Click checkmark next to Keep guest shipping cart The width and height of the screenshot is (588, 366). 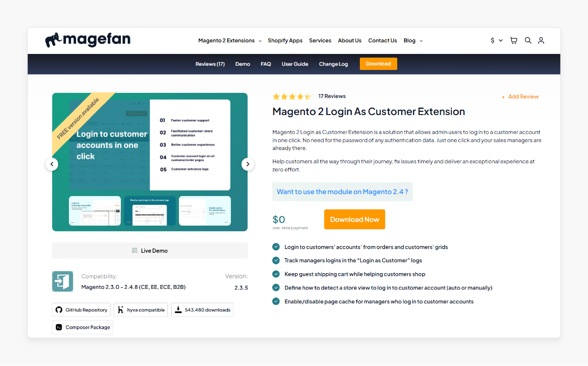pyautogui.click(x=276, y=274)
